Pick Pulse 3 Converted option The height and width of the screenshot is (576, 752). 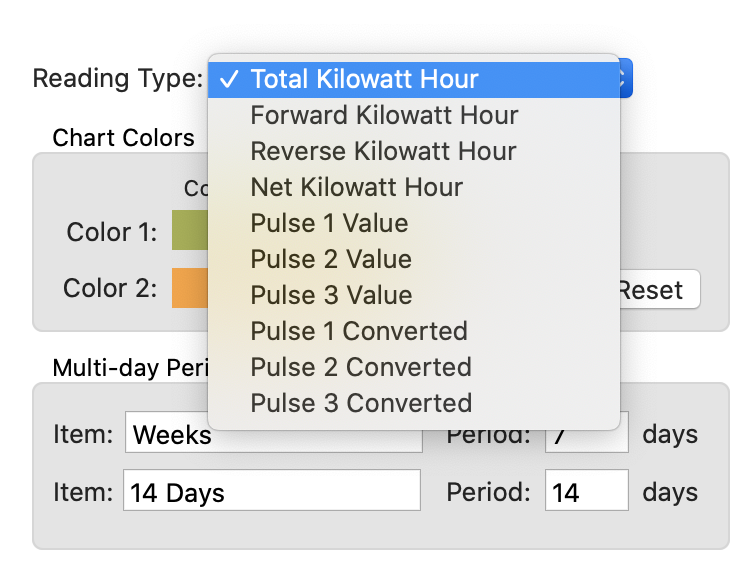(x=360, y=403)
